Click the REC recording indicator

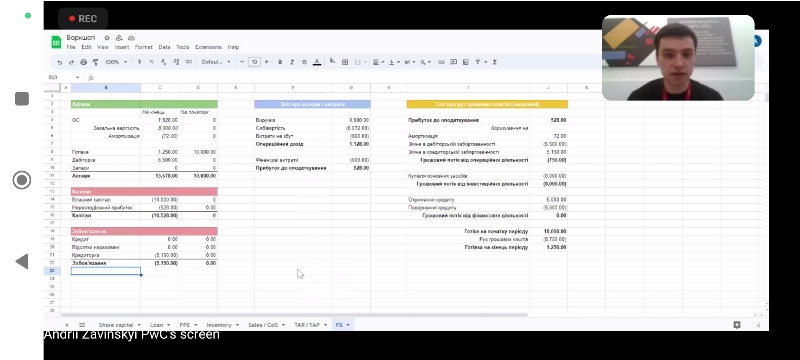(x=83, y=18)
